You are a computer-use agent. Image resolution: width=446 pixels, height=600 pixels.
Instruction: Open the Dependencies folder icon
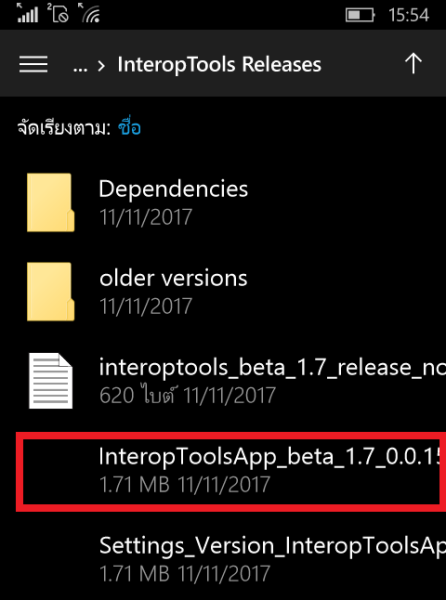pos(50,202)
